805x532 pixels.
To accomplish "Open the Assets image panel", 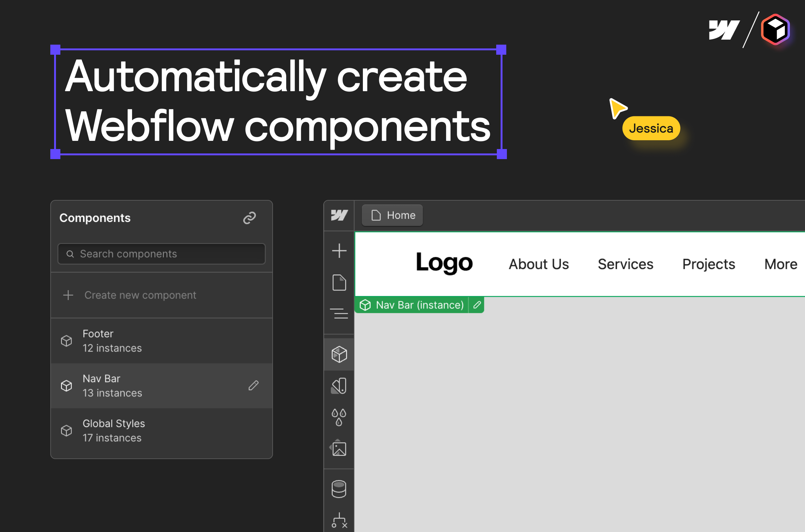I will pyautogui.click(x=338, y=448).
